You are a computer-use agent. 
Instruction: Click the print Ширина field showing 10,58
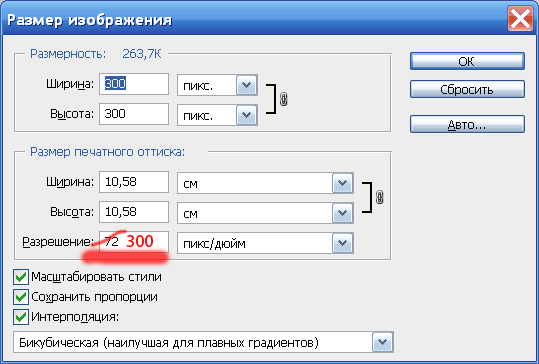click(x=134, y=182)
